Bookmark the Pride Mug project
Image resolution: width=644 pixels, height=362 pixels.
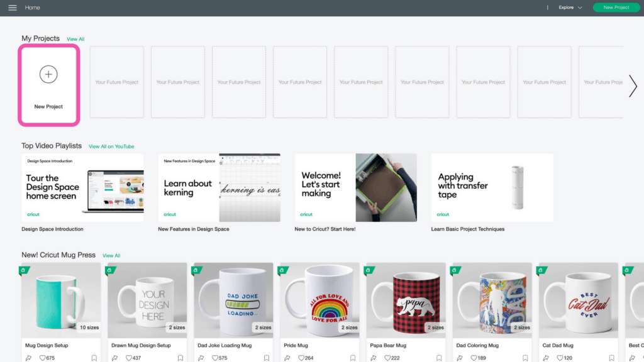point(353,358)
